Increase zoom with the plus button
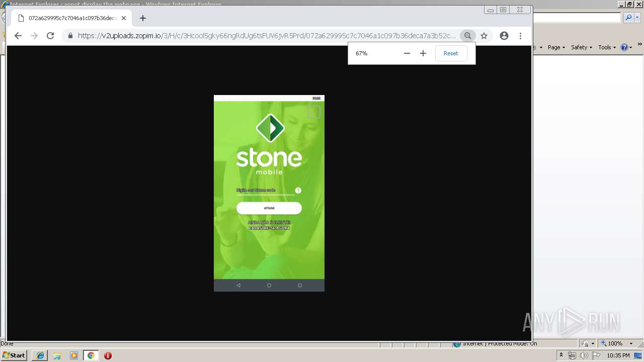This screenshot has height=362, width=644. [x=423, y=53]
